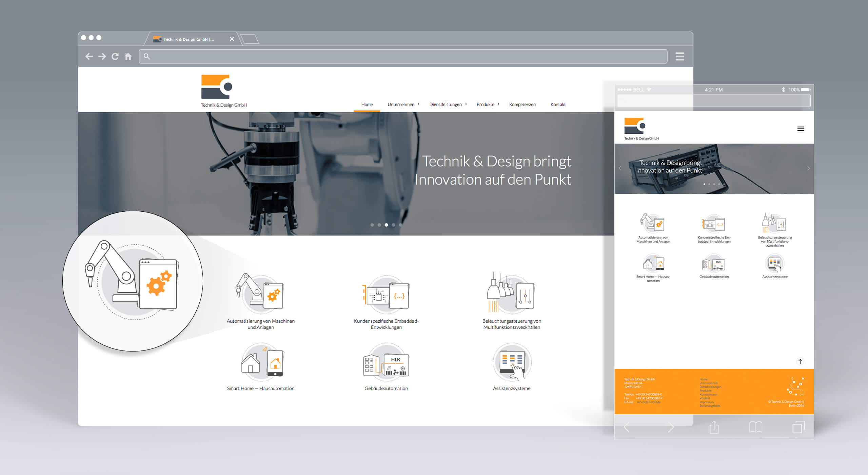Click the browser reload icon
This screenshot has width=868, height=475.
(115, 56)
